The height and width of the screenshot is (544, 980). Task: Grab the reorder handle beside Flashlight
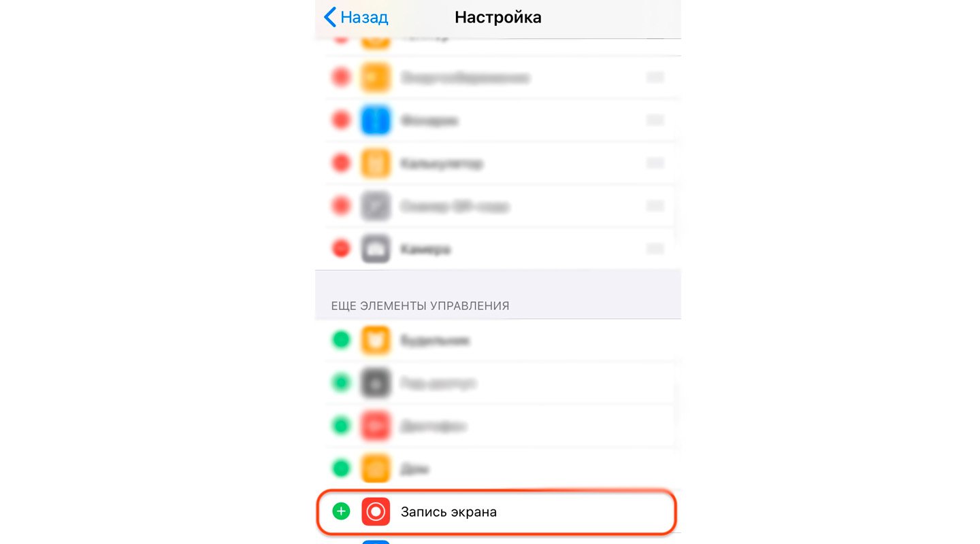click(655, 120)
